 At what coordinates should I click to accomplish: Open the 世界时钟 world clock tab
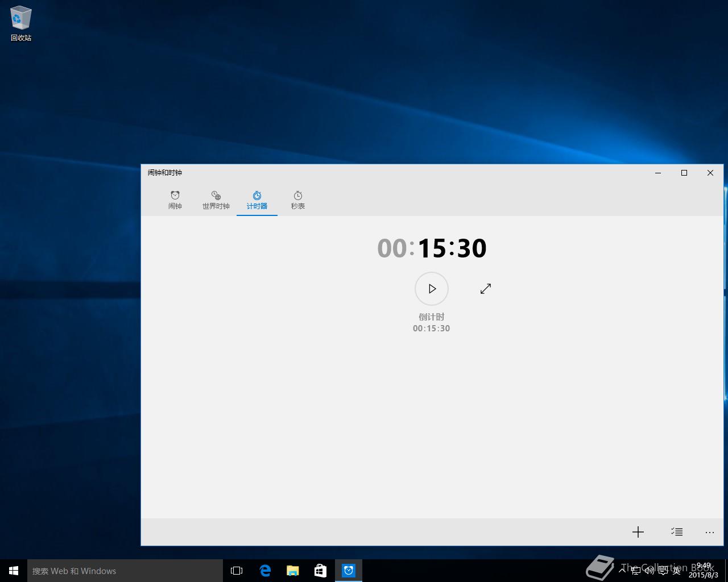pos(216,200)
